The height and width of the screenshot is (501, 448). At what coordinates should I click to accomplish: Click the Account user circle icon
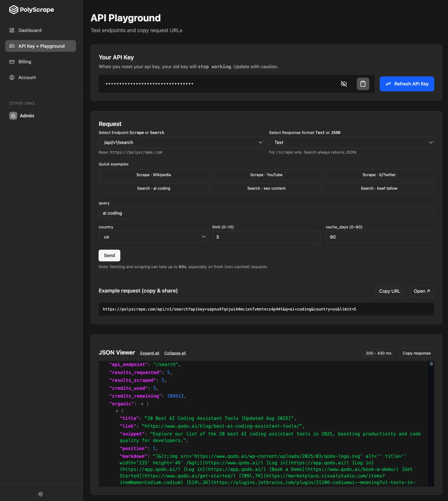click(x=12, y=77)
